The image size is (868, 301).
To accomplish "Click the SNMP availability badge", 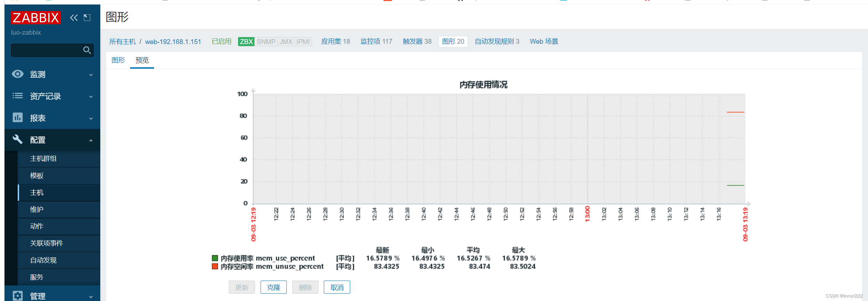I will click(266, 42).
